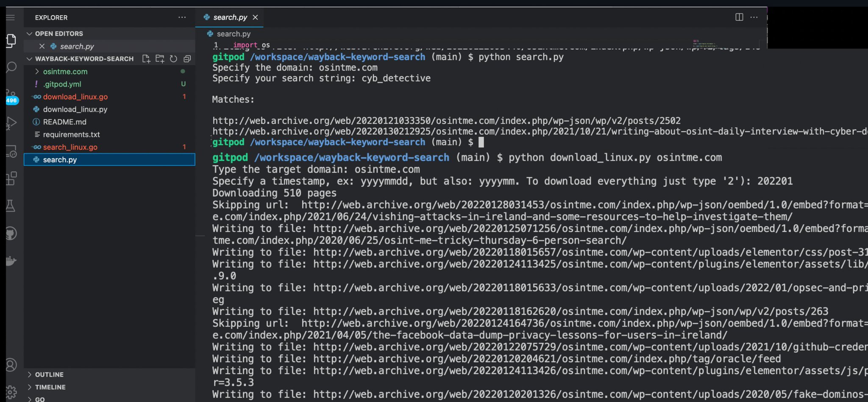This screenshot has height=402, width=868.
Task: Open the Search panel
Action: (11, 67)
